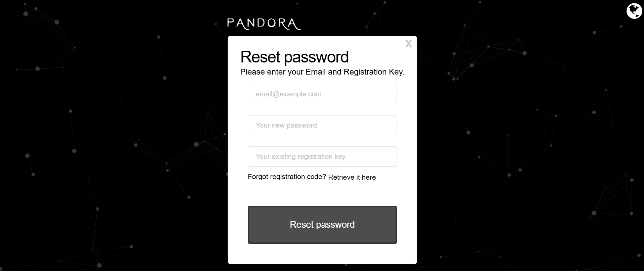The height and width of the screenshot is (271, 644).
Task: Focus the email address input field
Action: (322, 94)
